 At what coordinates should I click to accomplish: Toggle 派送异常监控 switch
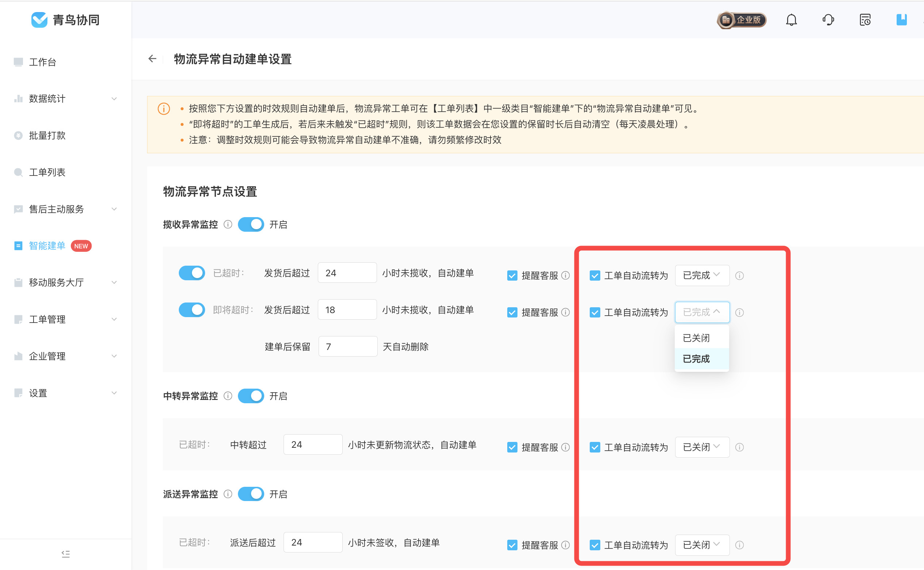click(x=251, y=494)
